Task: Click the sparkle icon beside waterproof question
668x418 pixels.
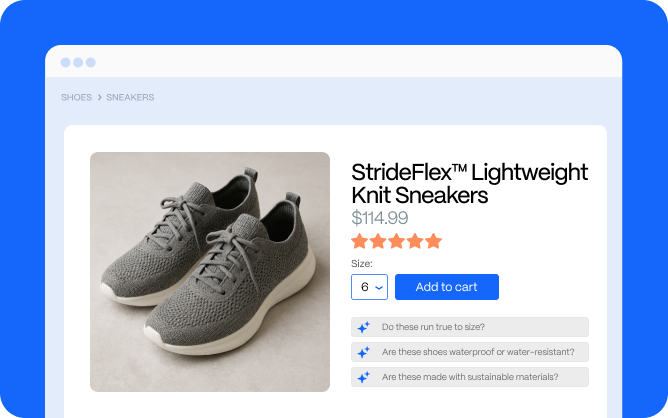Action: tap(363, 352)
